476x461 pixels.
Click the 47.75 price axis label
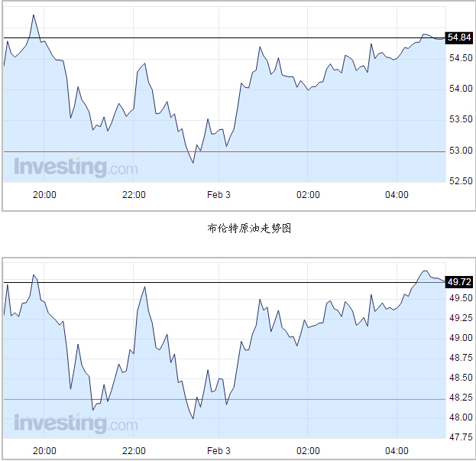(x=460, y=437)
